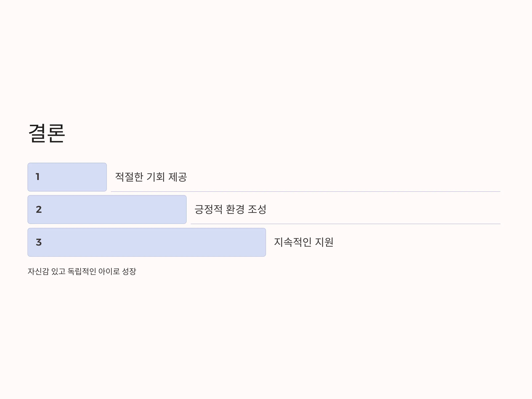Click the numeral 2 in the second bar
Screen dimensions: 532x399
(x=39, y=209)
